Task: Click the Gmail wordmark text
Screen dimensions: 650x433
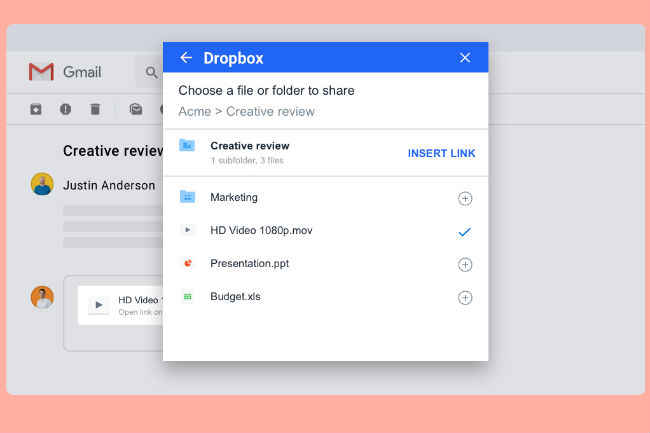Action: click(82, 72)
